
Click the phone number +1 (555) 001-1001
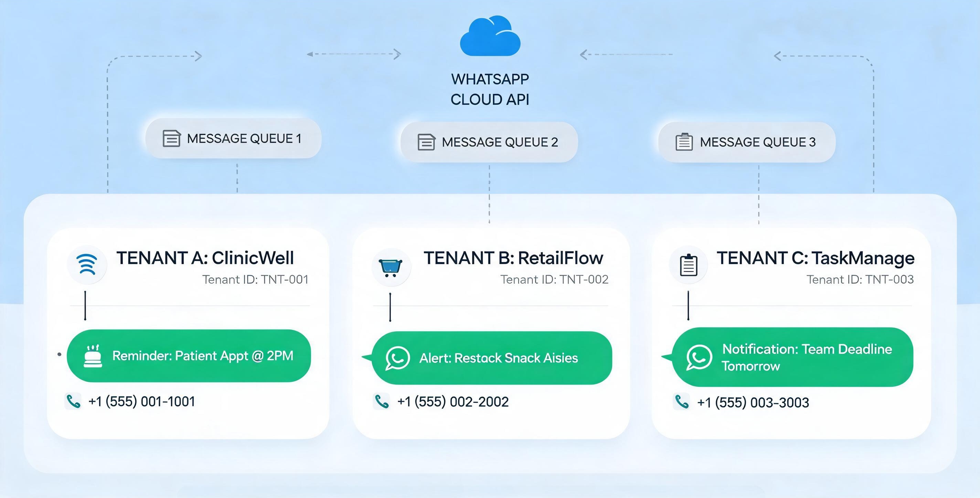coord(142,401)
